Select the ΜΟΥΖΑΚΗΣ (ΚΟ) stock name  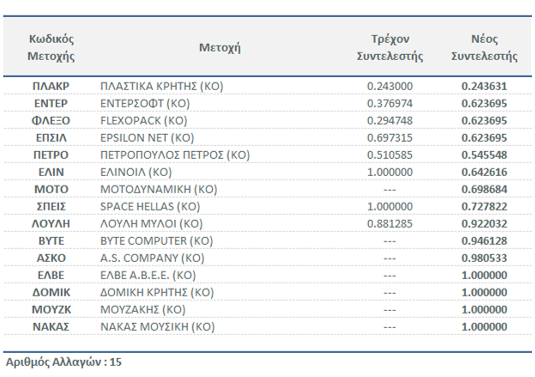143,309
